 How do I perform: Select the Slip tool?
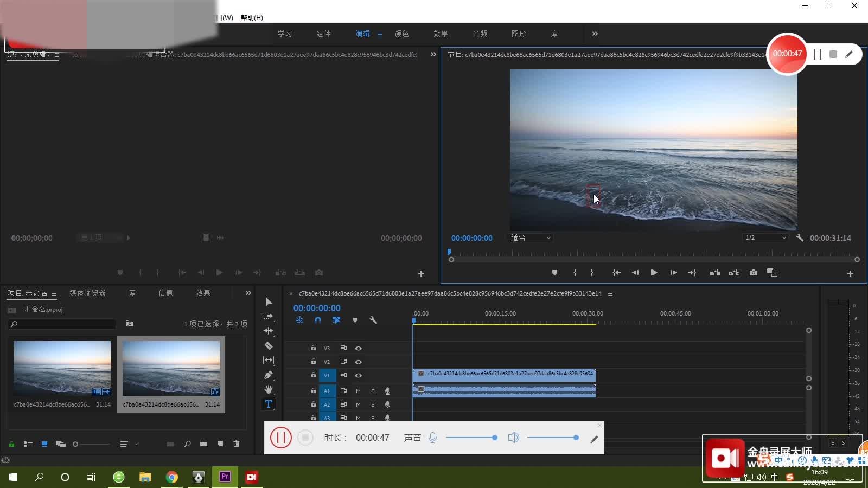269,360
